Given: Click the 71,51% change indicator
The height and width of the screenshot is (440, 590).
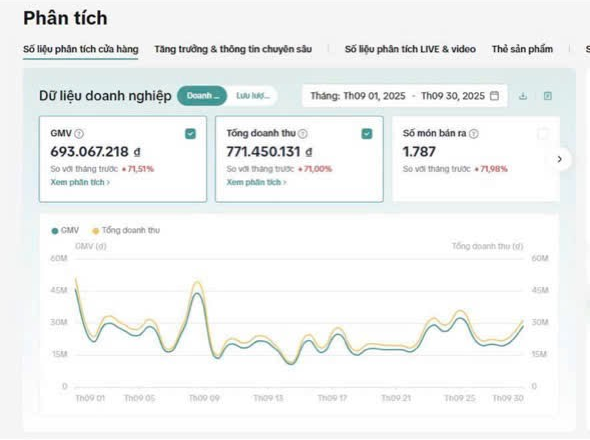Looking at the screenshot, I should pyautogui.click(x=138, y=169).
